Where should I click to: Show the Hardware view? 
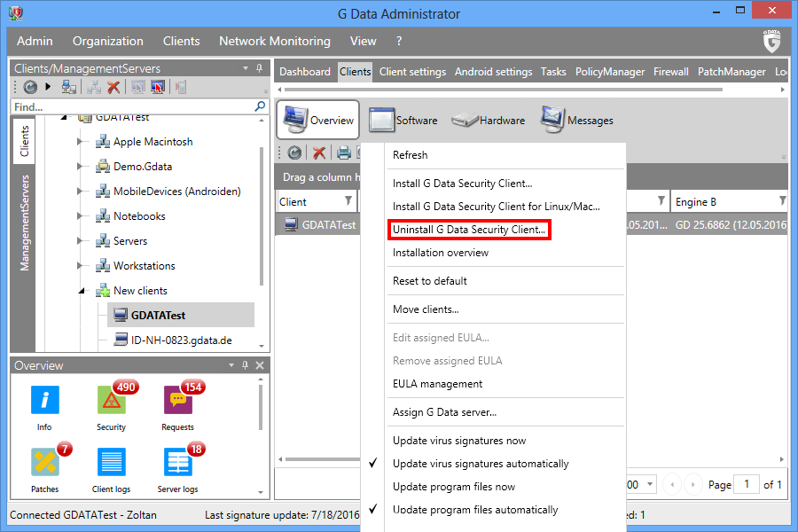(x=489, y=121)
